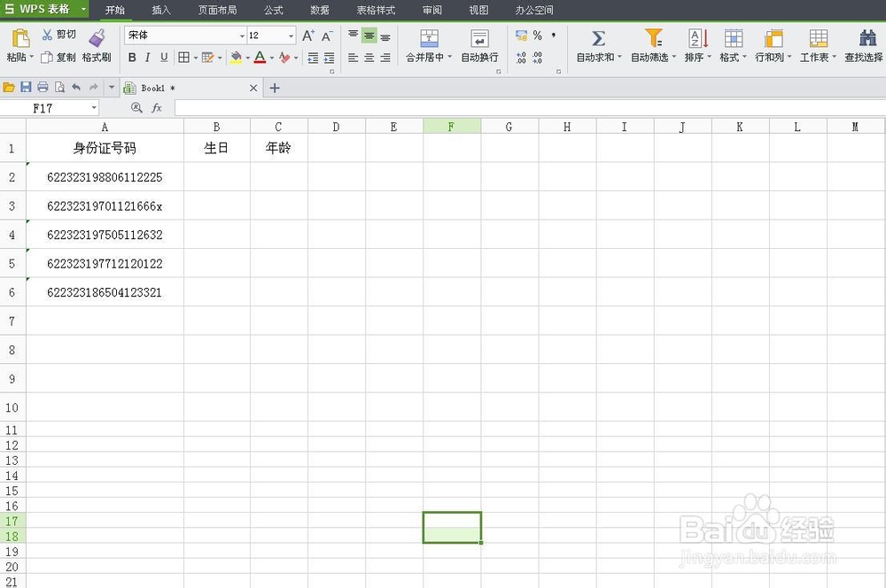Click the 自动换行 (Wrap Text) icon
This screenshot has height=588, width=886.
tap(479, 40)
